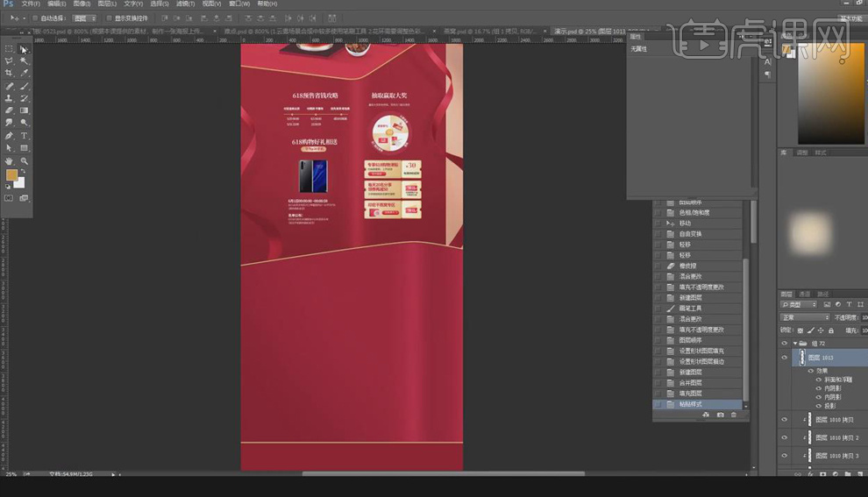Hide layer 图层 1013 visibility eye
This screenshot has height=497, width=868.
pos(785,358)
